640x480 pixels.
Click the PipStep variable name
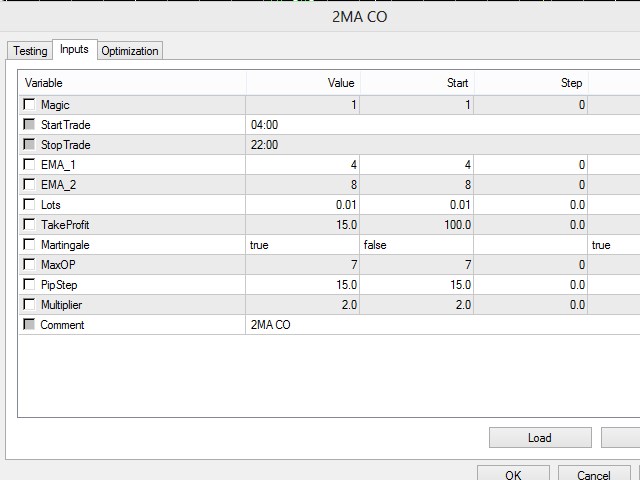[59, 285]
